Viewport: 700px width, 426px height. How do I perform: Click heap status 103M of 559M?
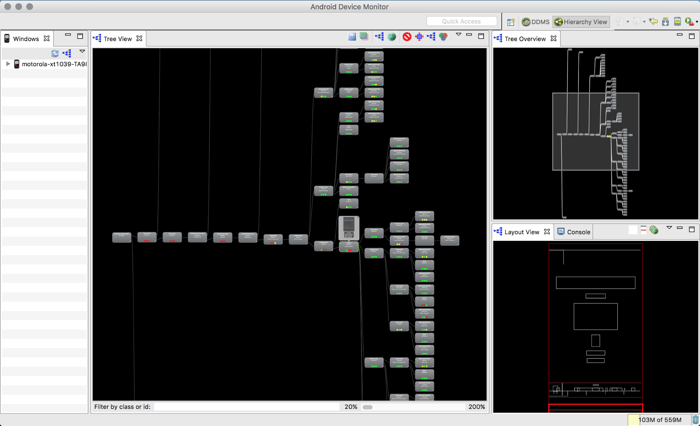click(x=659, y=420)
